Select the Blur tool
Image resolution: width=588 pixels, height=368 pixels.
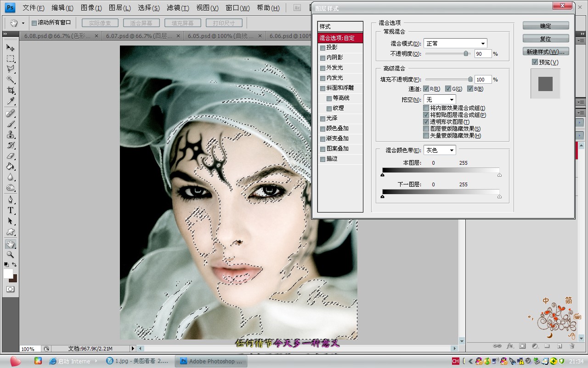10,177
